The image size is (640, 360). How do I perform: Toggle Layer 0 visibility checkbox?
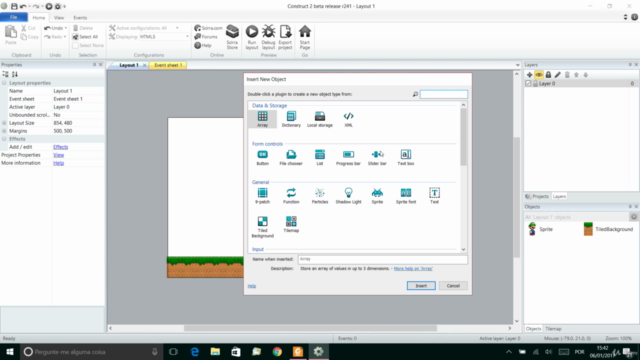[x=528, y=83]
